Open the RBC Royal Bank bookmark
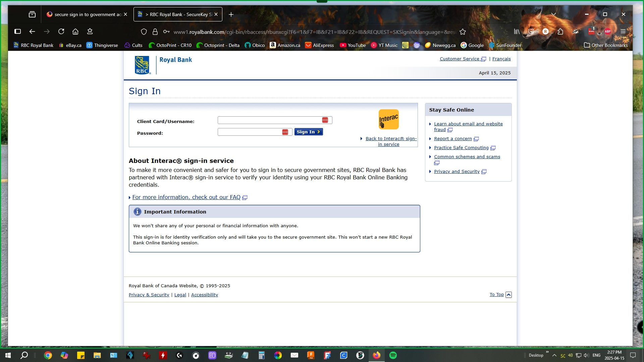Screen dimensions: 644x362 coord(34,45)
